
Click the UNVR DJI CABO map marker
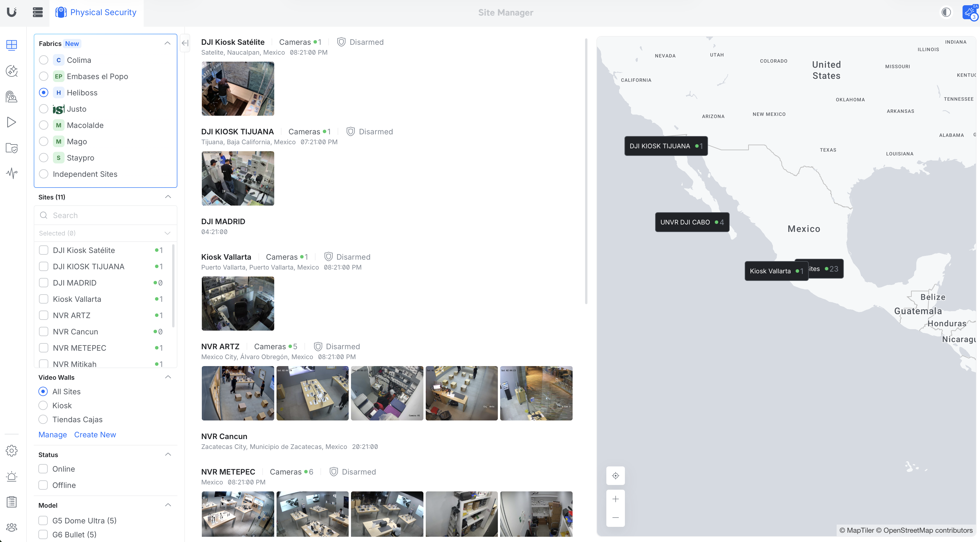click(x=692, y=222)
